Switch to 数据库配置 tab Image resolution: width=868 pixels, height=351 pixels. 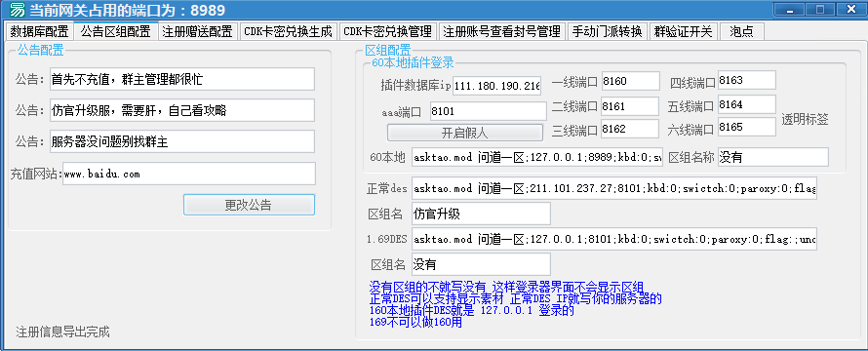point(39,31)
